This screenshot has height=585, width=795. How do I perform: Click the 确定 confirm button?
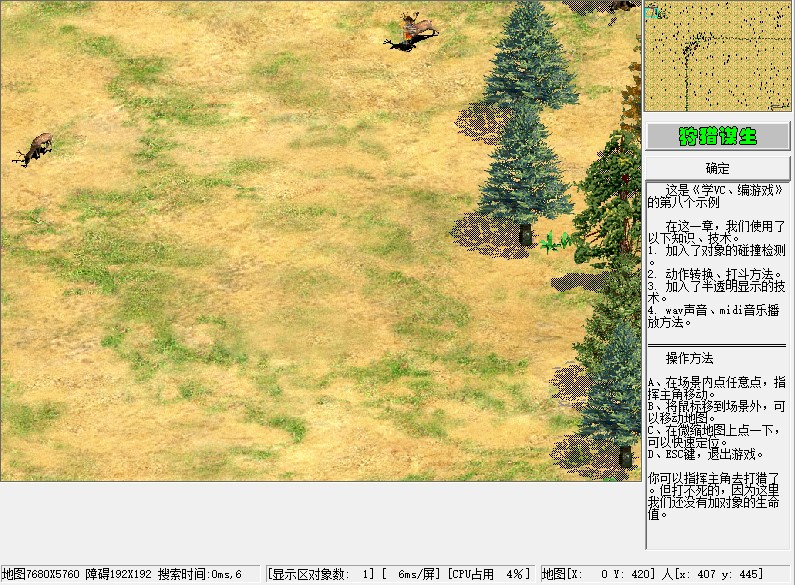pyautogui.click(x=717, y=168)
